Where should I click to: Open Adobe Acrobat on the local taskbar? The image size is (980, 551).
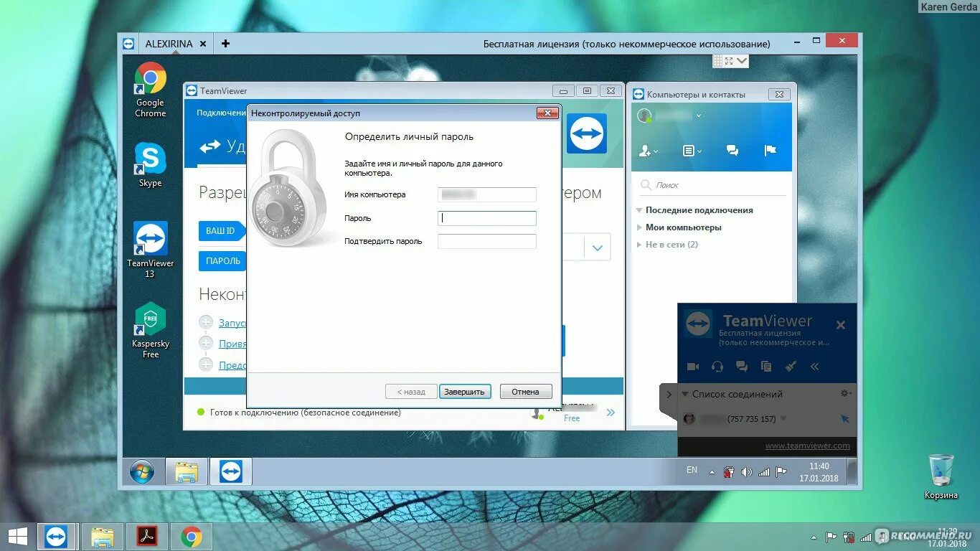[146, 537]
